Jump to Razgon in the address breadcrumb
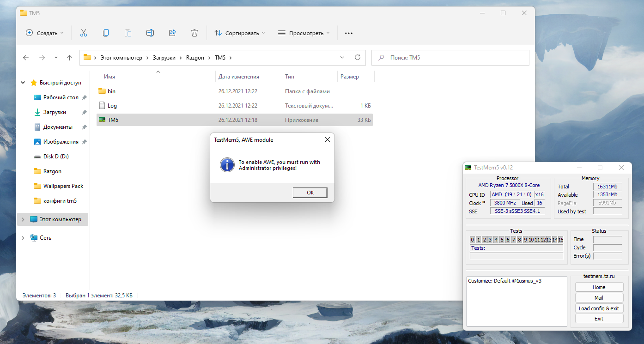Screen dimensions: 644x344 tap(195, 58)
